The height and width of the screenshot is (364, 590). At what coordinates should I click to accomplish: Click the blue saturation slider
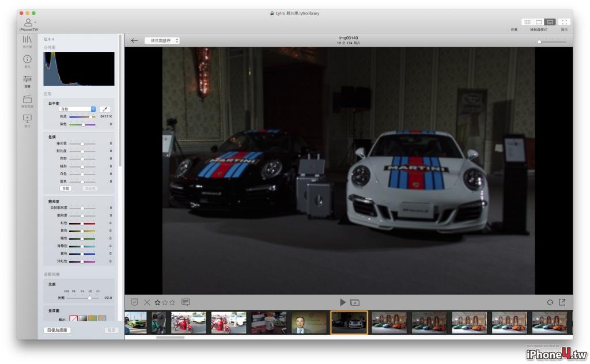82,254
